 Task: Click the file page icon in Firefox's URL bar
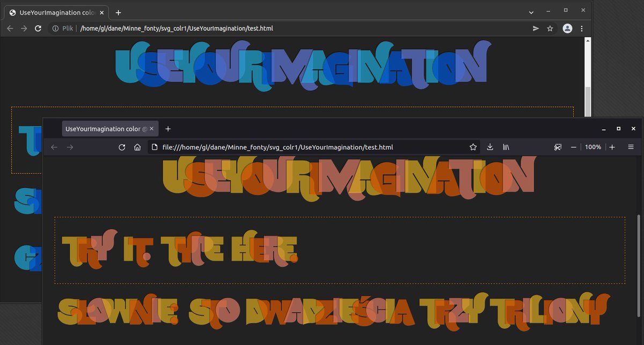(x=155, y=147)
